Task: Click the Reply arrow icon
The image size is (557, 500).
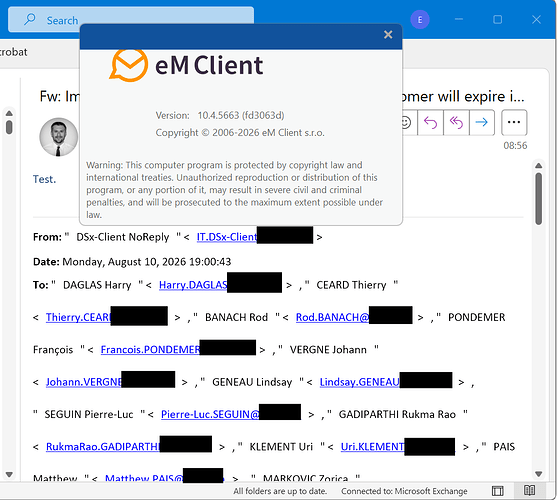Action: point(430,123)
